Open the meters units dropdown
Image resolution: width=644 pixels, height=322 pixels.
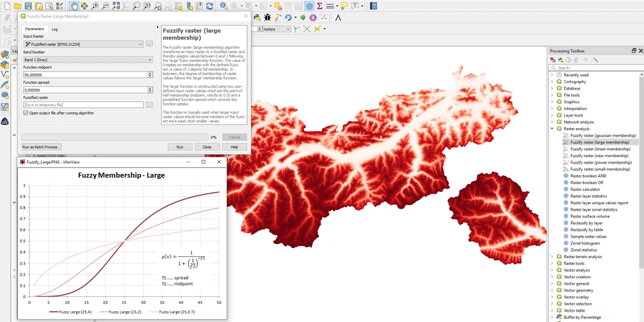277,29
